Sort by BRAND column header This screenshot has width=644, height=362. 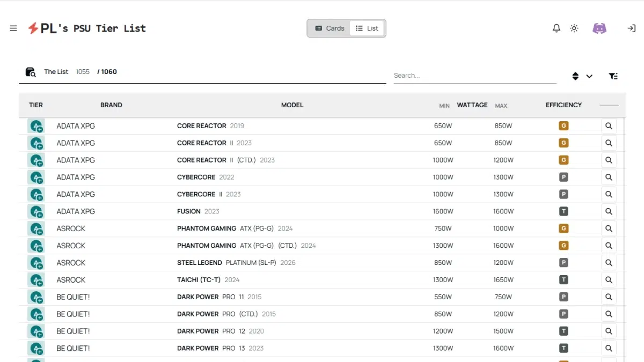pos(111,105)
